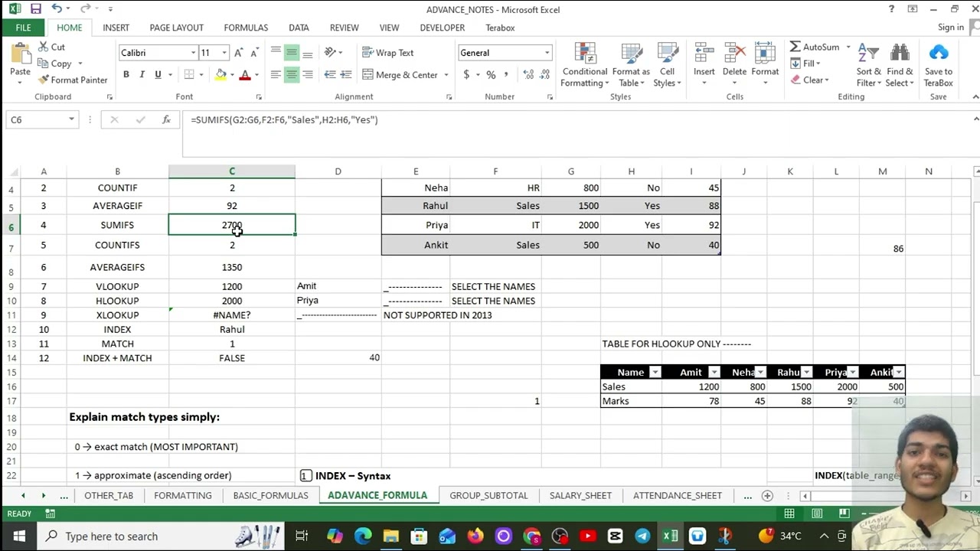Toggle Bold formatting
980x551 pixels.
coord(126,74)
